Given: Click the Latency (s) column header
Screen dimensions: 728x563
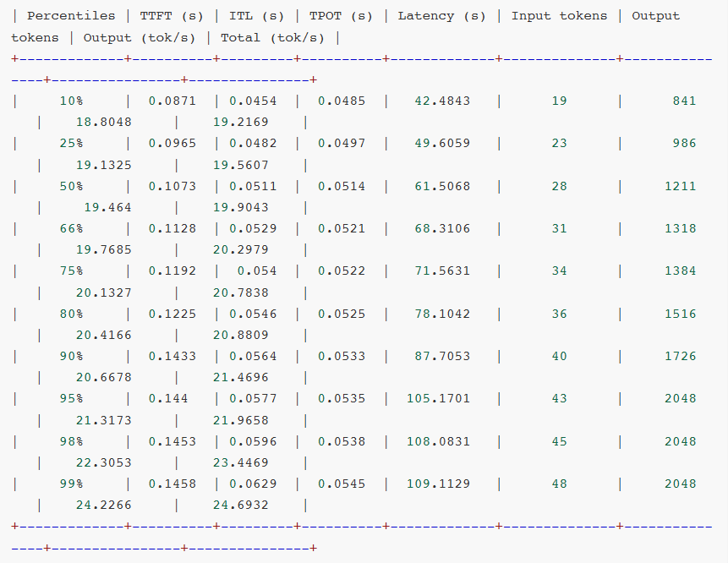Looking at the screenshot, I should [441, 15].
